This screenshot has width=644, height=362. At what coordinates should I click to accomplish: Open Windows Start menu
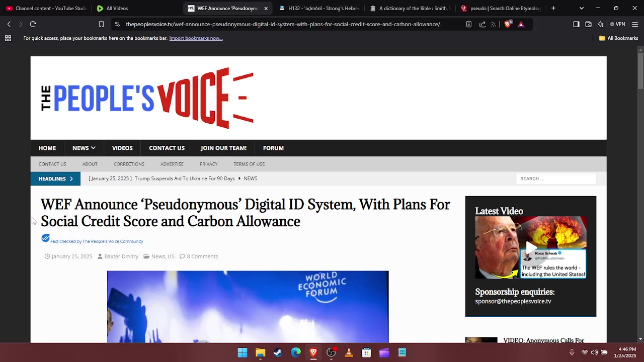tap(243, 352)
